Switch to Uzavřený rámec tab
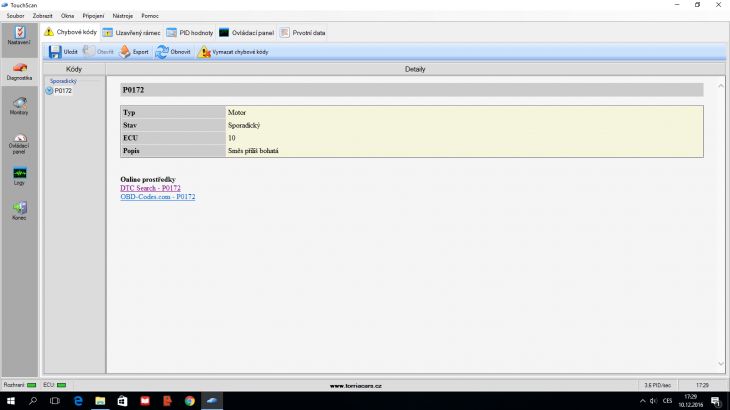This screenshot has height=410, width=730. click(131, 33)
